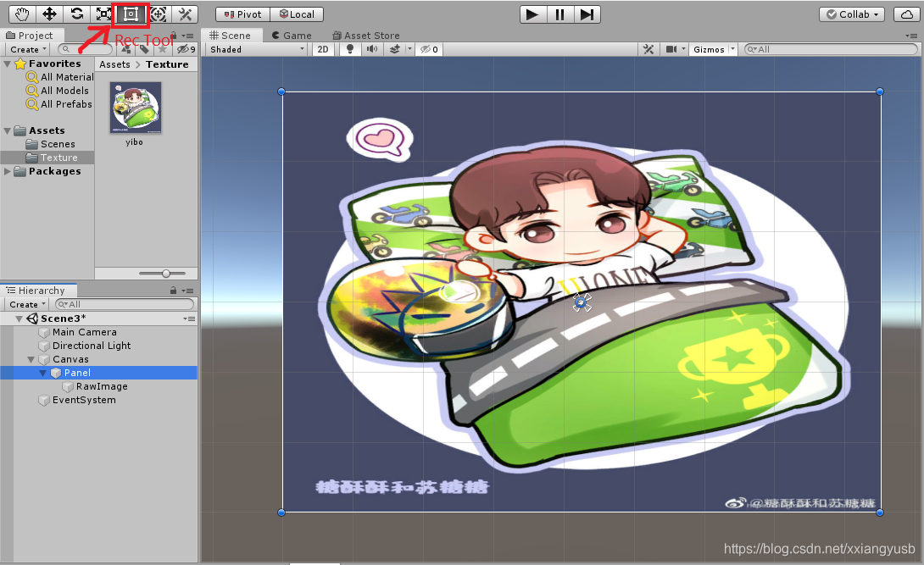Switch to the Game tab

click(291, 36)
